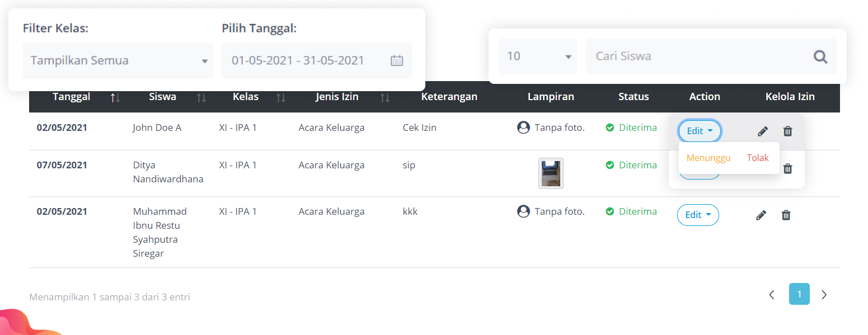Screen dimensions: 868x335
Task: Open Edit dropdown in Muhammad Ibnu row
Action: click(x=698, y=215)
